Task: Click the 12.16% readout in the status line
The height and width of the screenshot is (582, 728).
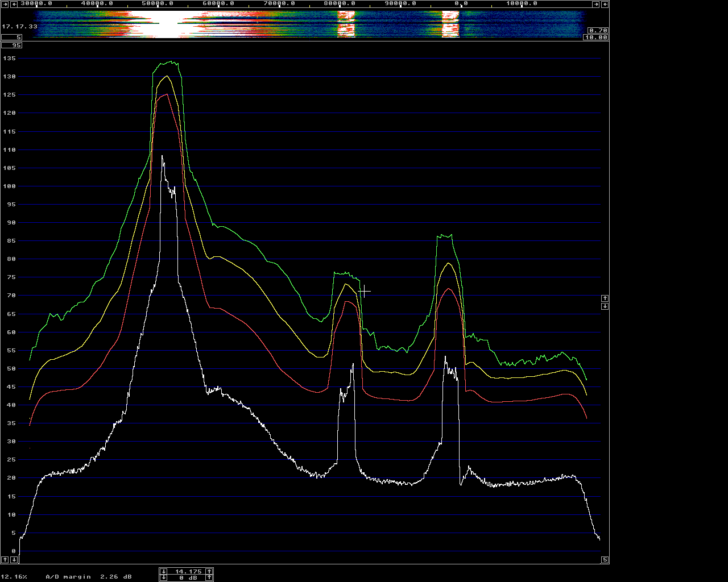Action: point(14,576)
